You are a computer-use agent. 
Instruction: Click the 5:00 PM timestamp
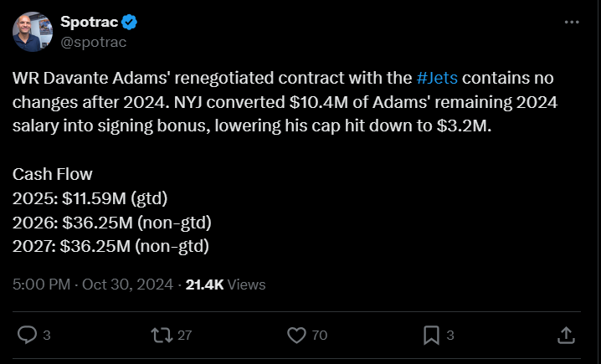coord(41,285)
